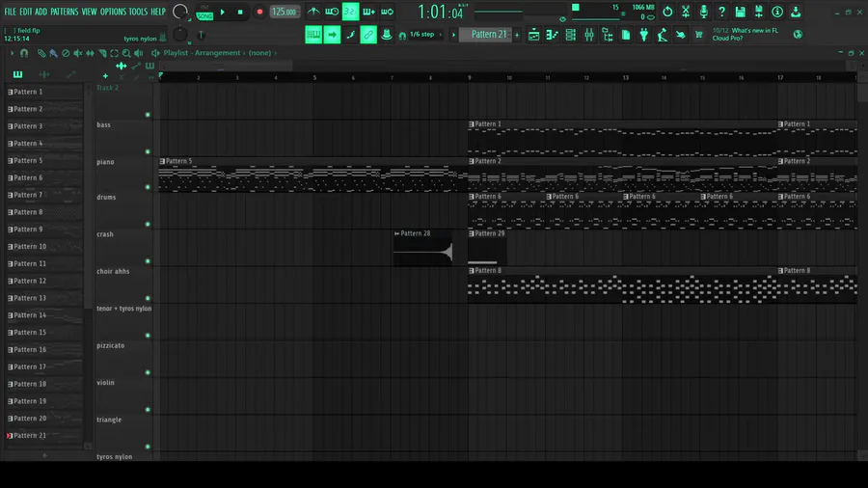Open the OPTIONS menu
This screenshot has width=868, height=488.
click(113, 12)
